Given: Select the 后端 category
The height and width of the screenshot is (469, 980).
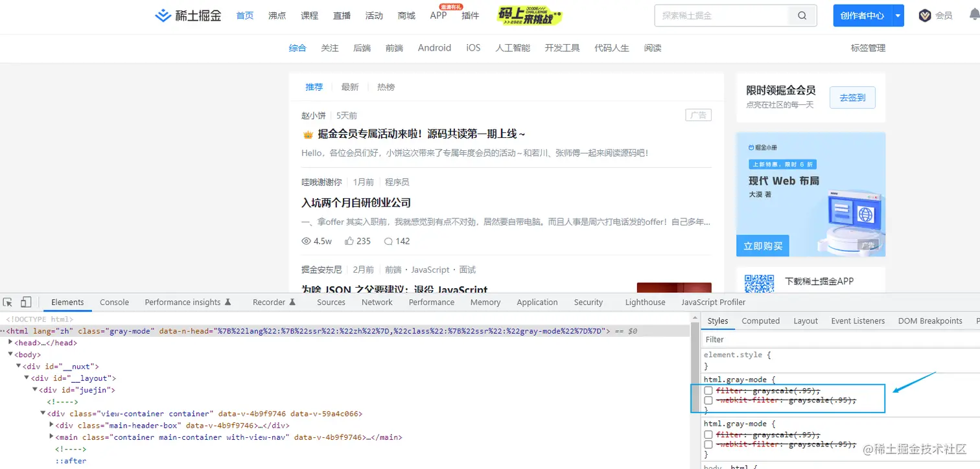Looking at the screenshot, I should (x=362, y=48).
